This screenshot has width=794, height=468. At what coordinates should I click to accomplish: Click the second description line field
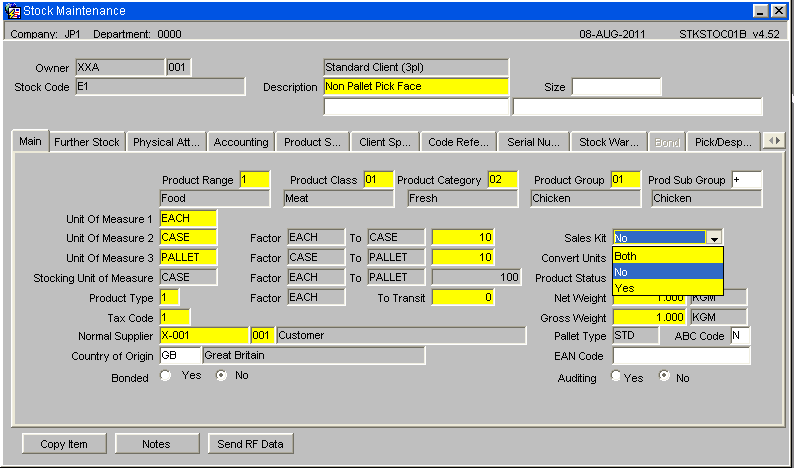(416, 107)
